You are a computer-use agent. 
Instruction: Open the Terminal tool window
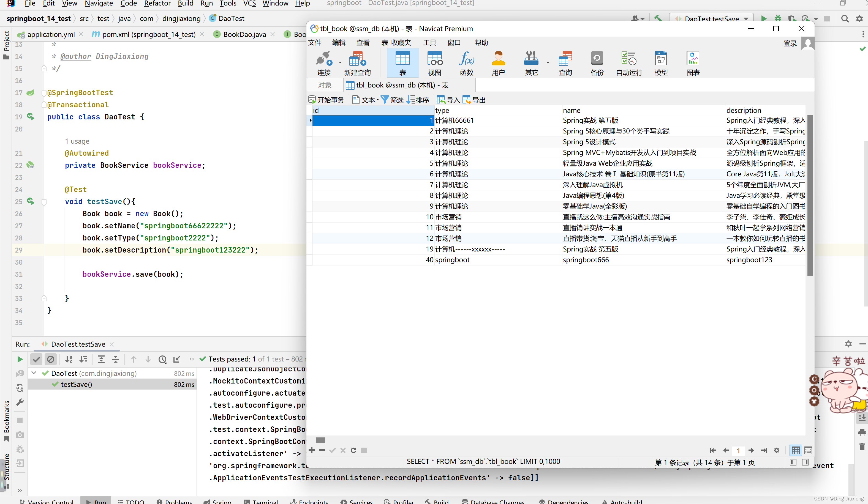pos(261,501)
